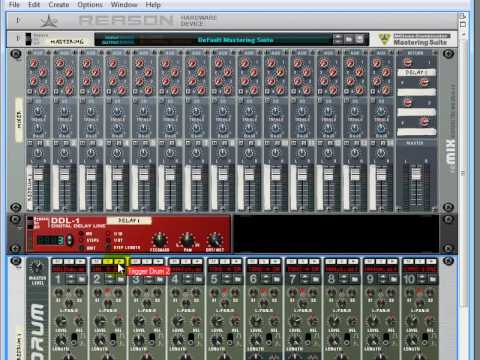Screen dimensions: 480x360
Task: Click the Redrum Master Level knob
Action: point(37,267)
